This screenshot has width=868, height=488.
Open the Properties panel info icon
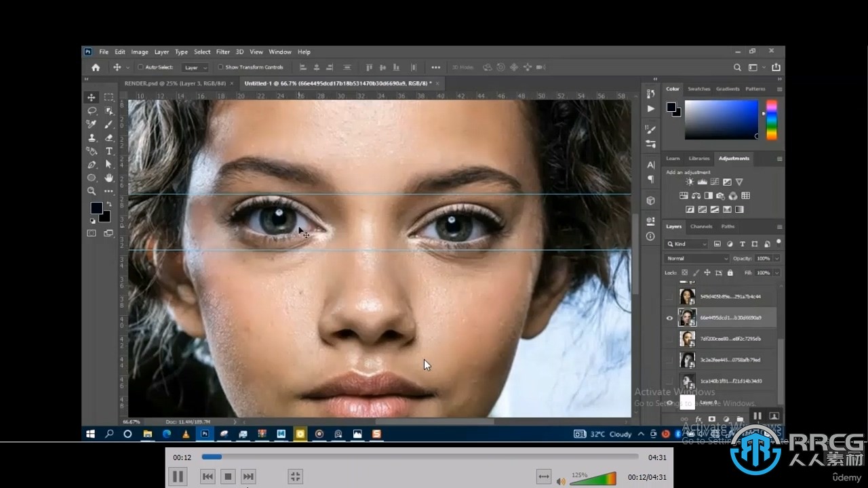[650, 237]
